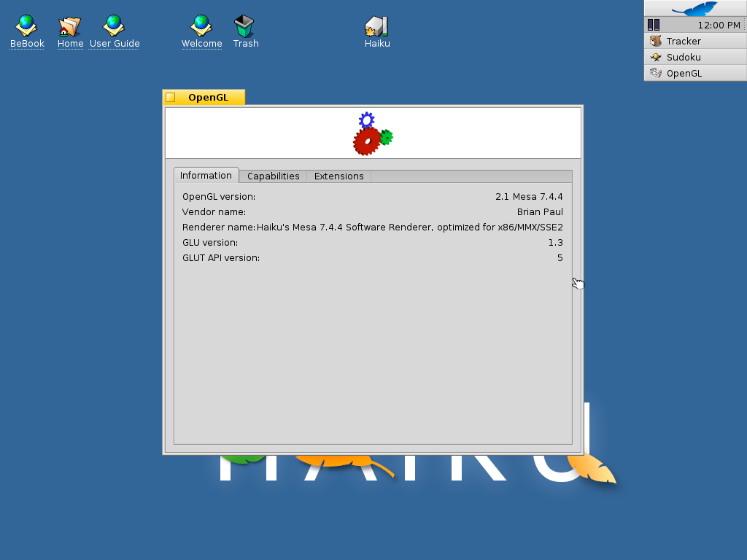
Task: Click the GLU version value 1.3
Action: (x=555, y=242)
